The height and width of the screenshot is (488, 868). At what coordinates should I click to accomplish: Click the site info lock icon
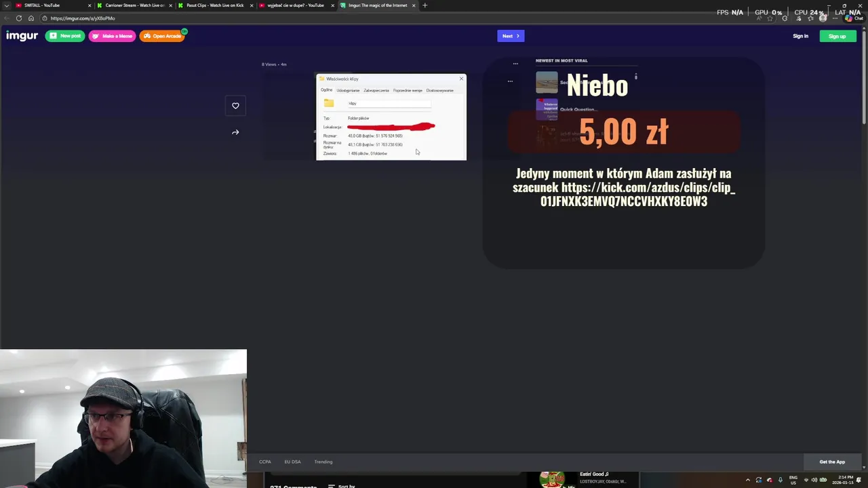pyautogui.click(x=45, y=18)
